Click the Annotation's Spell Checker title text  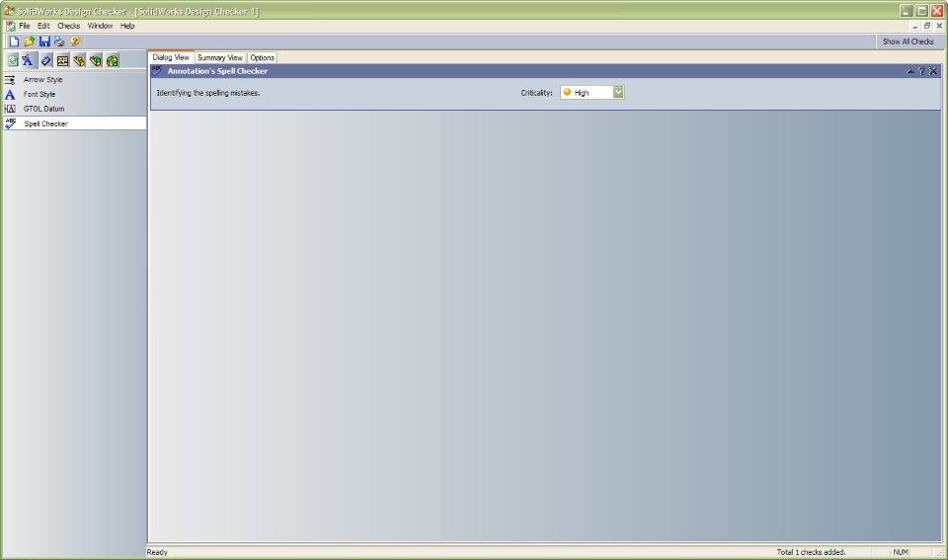tap(217, 71)
